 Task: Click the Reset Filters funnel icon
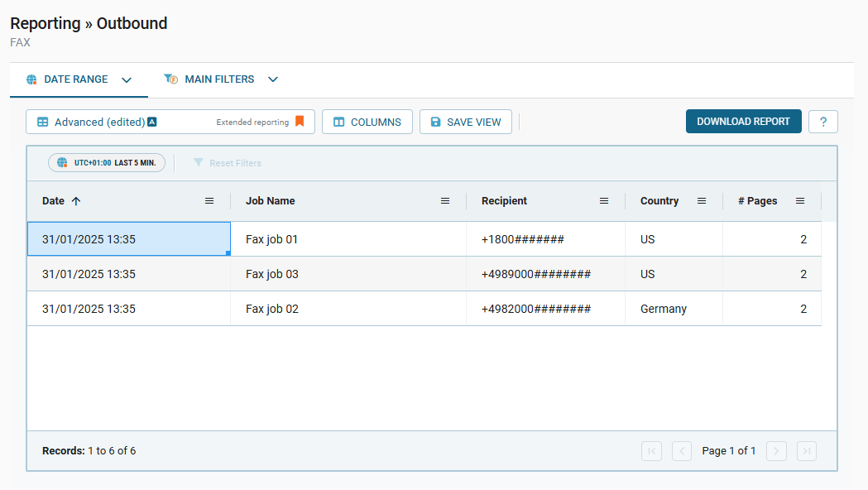tap(198, 162)
